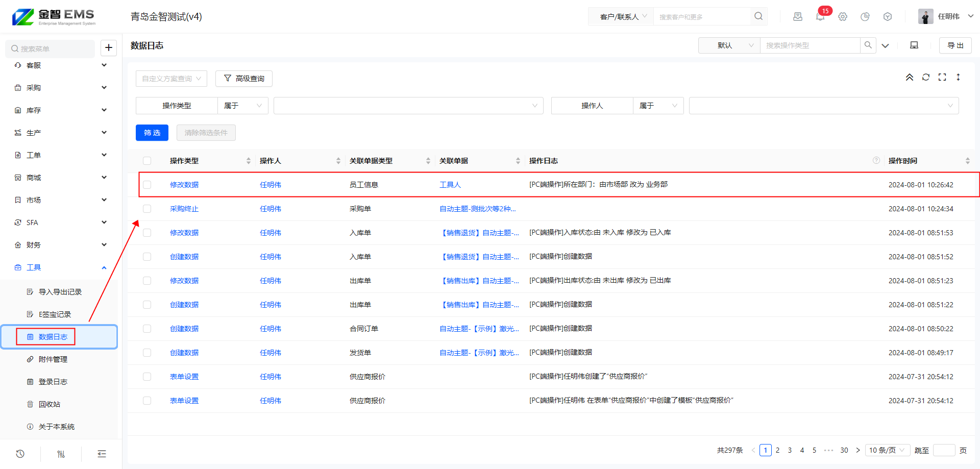Viewport: 980px width, 469px height.
Task: Click the collapse-up double chevron icon
Action: pyautogui.click(x=910, y=78)
